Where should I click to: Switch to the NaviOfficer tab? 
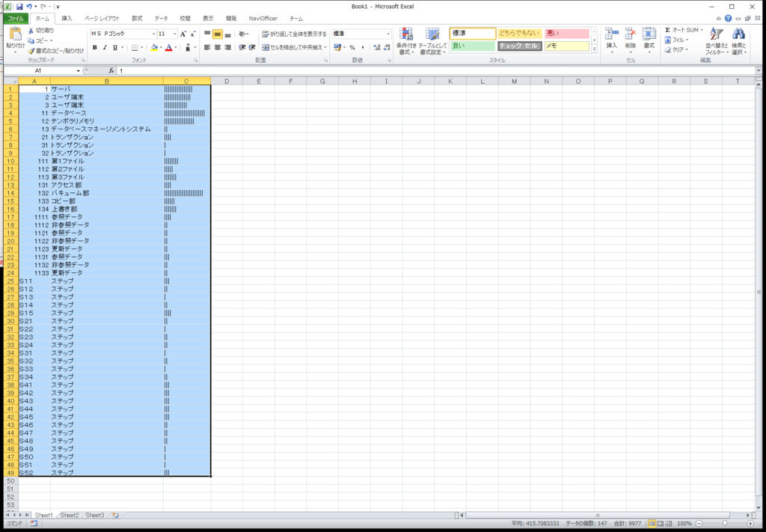[x=263, y=19]
